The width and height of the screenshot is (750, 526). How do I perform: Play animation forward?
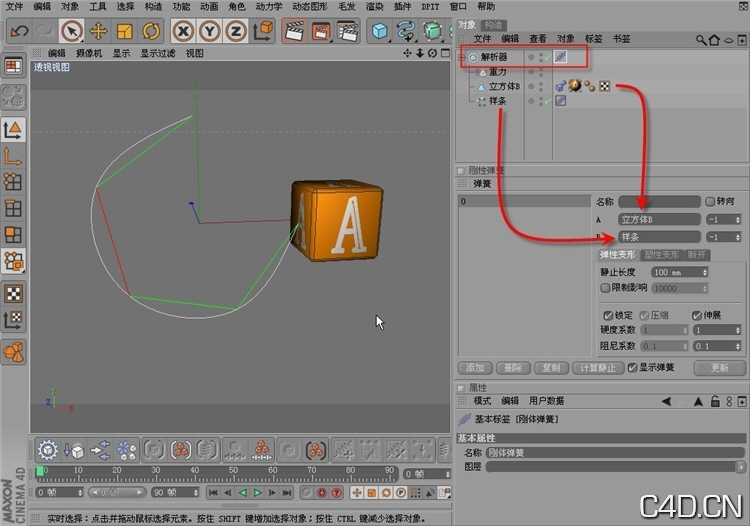(257, 492)
